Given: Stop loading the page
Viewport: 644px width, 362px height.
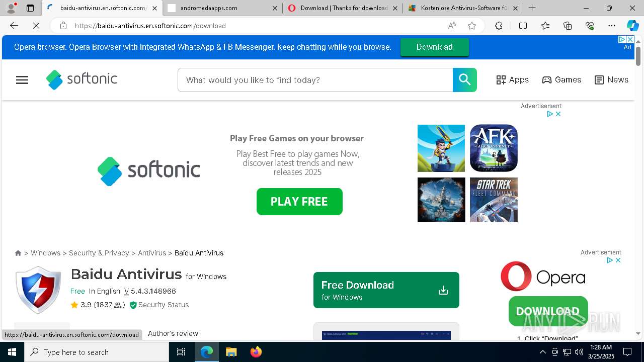Looking at the screenshot, I should pyautogui.click(x=36, y=26).
